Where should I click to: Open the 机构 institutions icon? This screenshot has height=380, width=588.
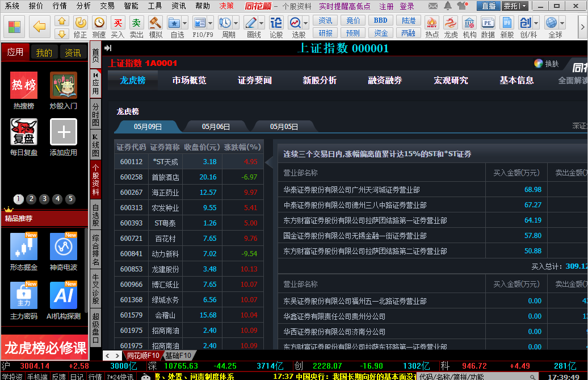coord(469,27)
